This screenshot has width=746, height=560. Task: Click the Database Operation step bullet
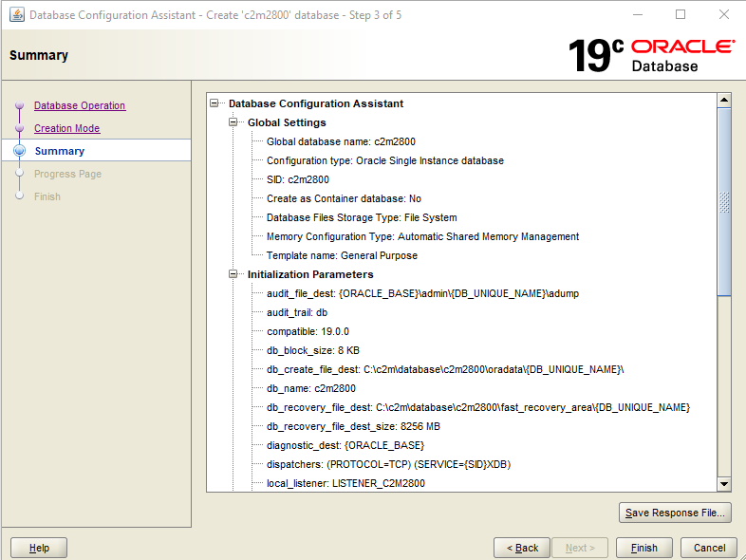[20, 105]
